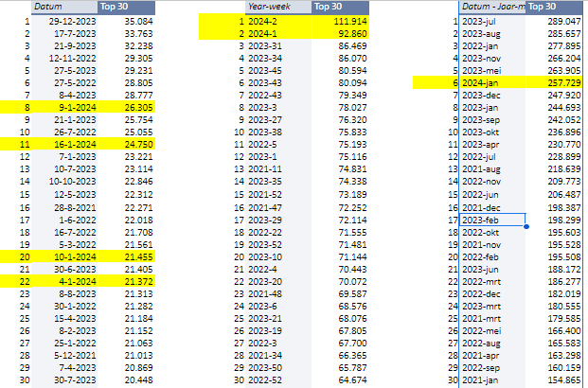Click the highlighted date 4-1-2024

click(x=64, y=281)
